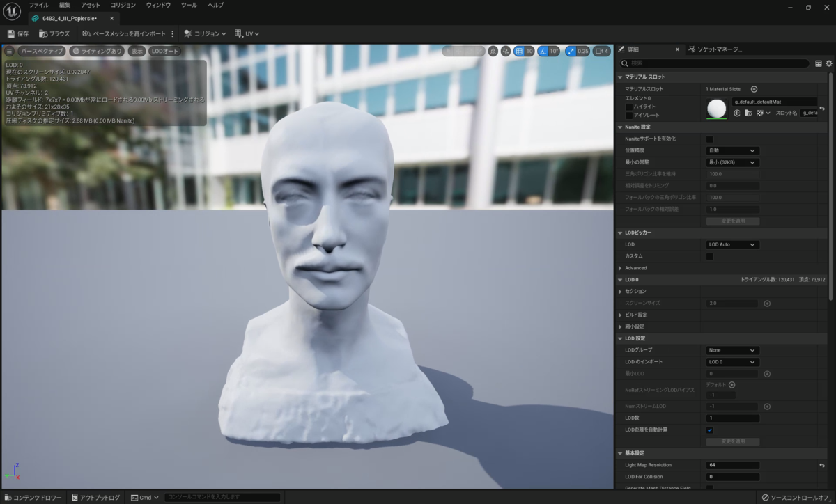Open LODグループ dropdown set to None
This screenshot has height=504, width=836.
click(732, 350)
